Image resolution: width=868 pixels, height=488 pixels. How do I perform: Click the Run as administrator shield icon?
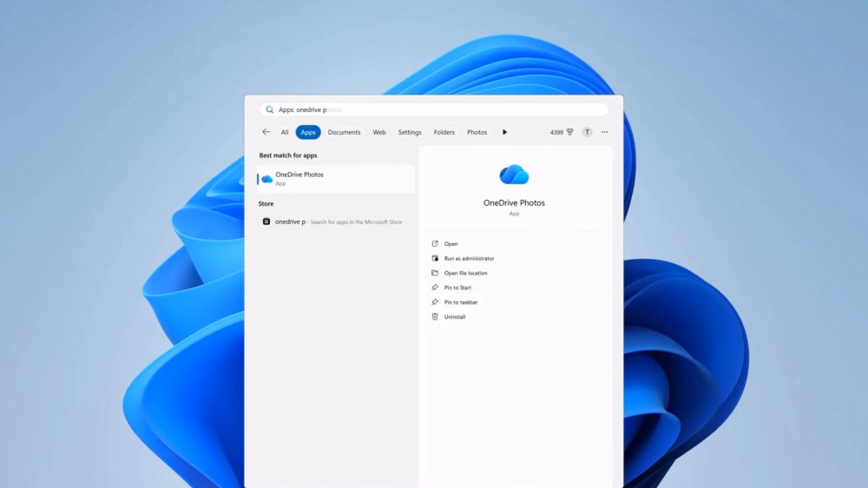click(435, 259)
